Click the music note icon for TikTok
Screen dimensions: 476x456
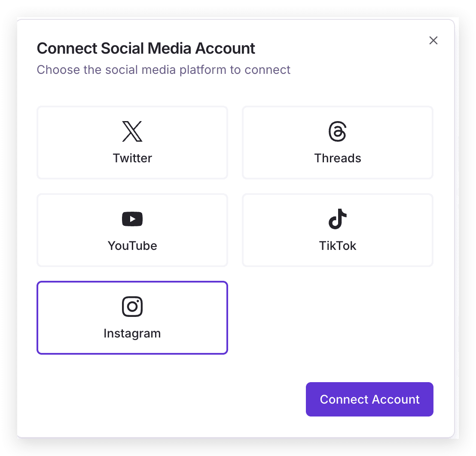point(338,219)
